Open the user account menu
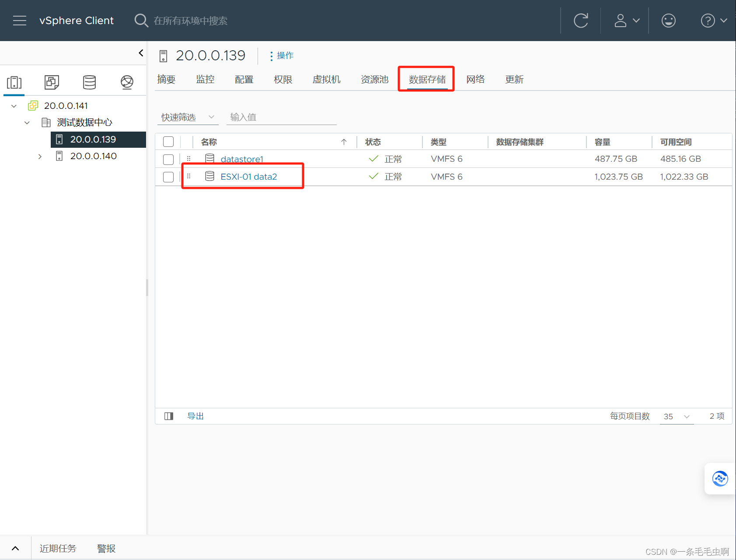 627,21
